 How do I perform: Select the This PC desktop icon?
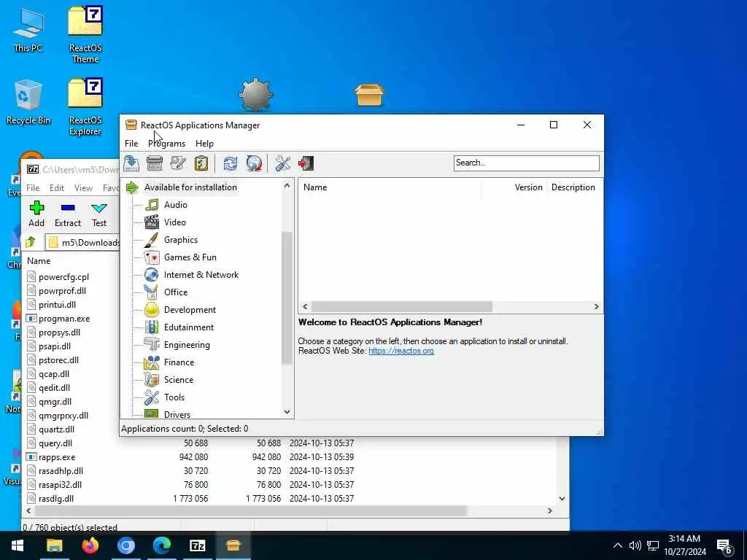pos(28,29)
